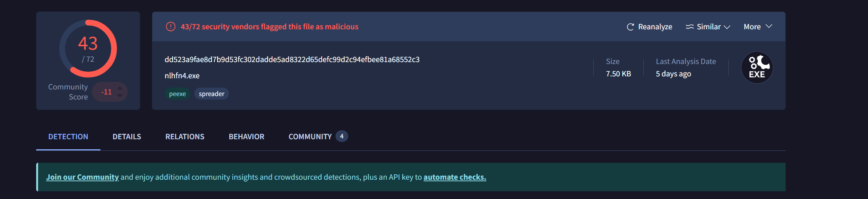868x199 pixels.
Task: Open the DETAILS tab
Action: coord(127,137)
